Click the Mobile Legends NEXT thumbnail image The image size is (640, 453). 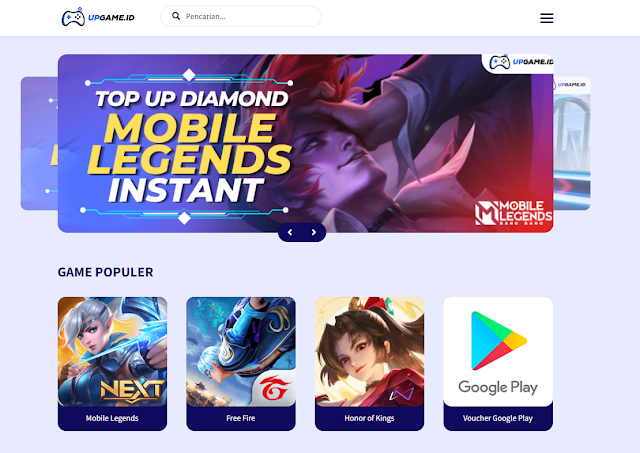point(112,352)
